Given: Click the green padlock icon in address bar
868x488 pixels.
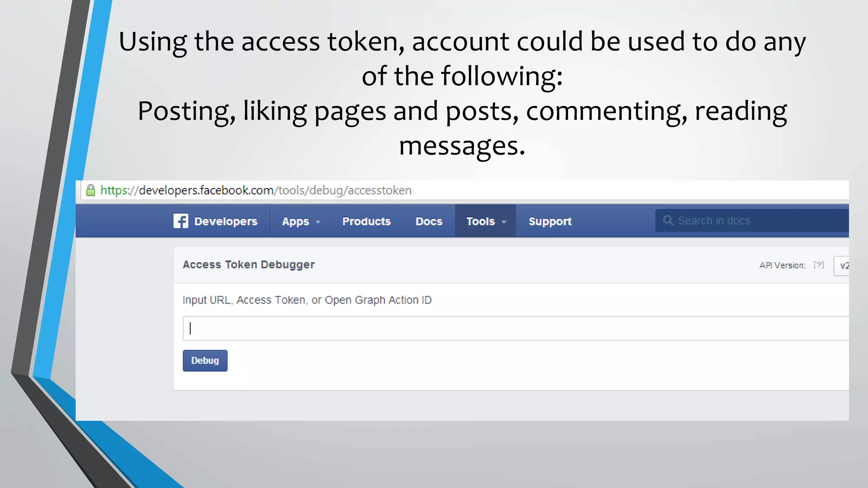Looking at the screenshot, I should pyautogui.click(x=90, y=190).
